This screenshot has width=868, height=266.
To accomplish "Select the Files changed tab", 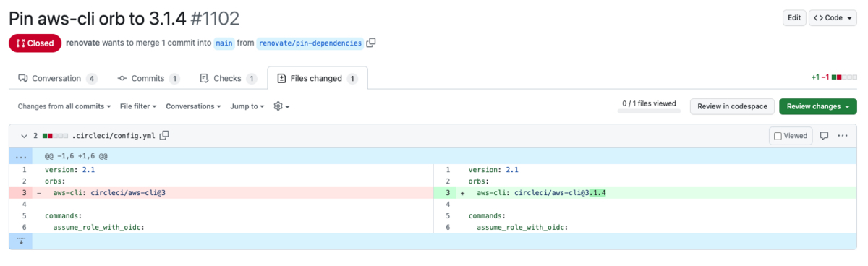I will tap(317, 78).
